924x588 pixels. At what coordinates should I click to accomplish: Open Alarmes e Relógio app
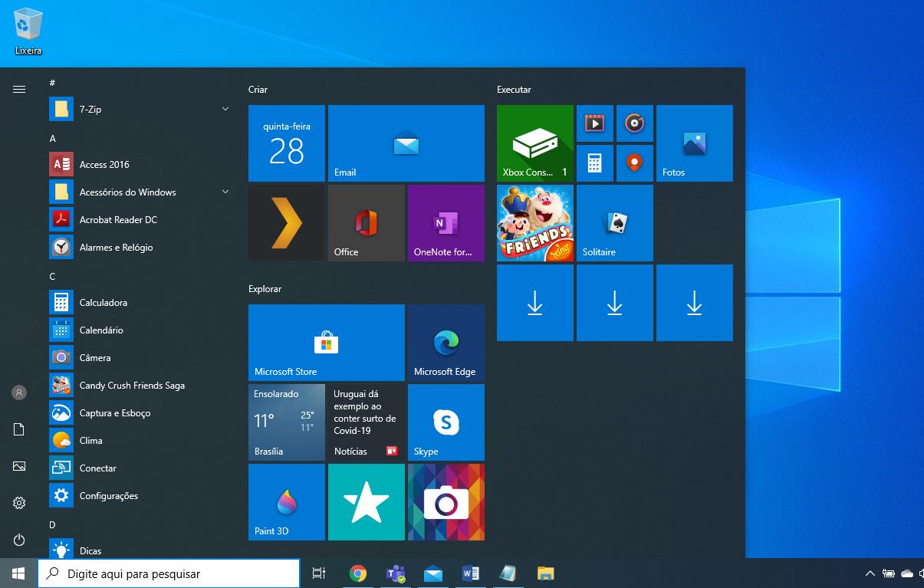[x=141, y=248]
